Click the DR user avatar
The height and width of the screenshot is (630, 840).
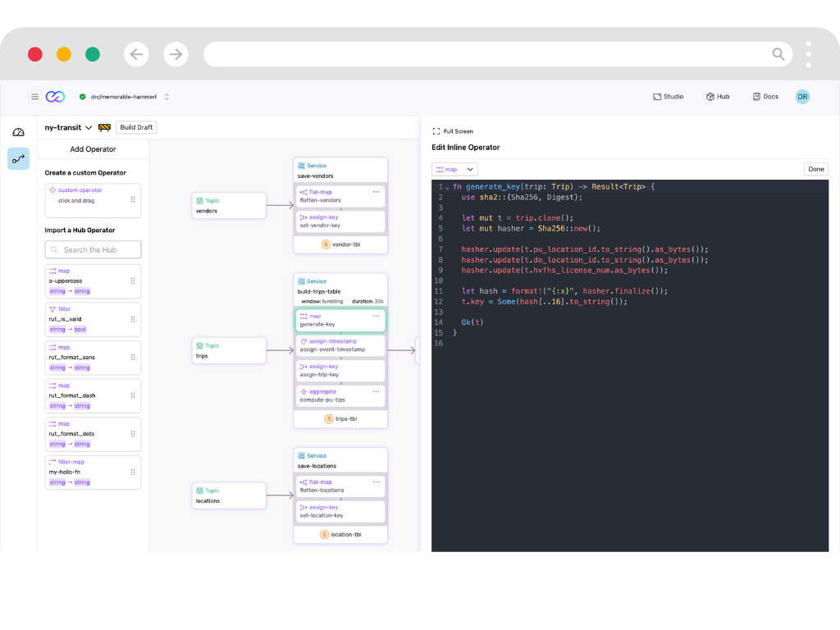pyautogui.click(x=802, y=97)
